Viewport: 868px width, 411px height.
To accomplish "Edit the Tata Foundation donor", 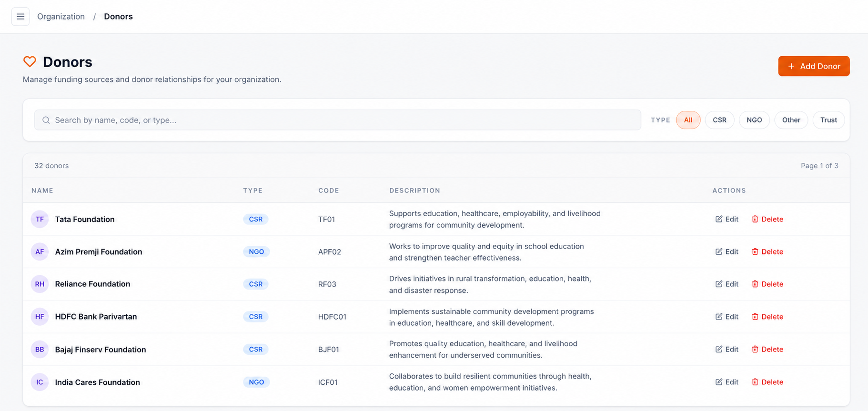I will 727,219.
